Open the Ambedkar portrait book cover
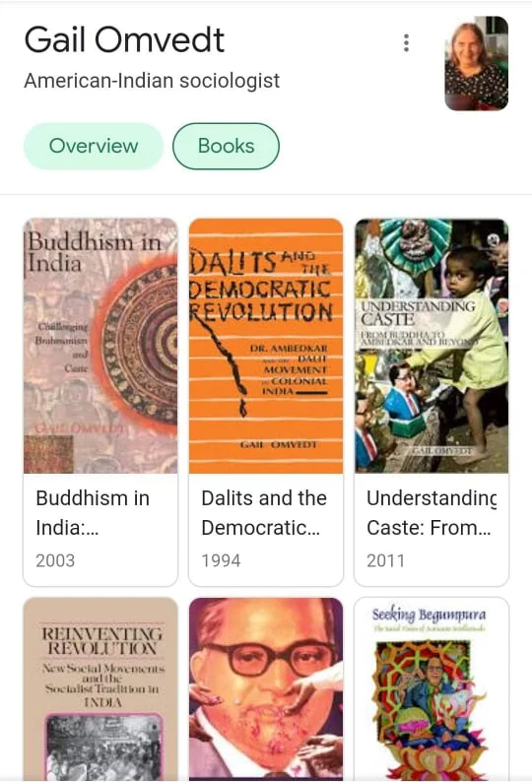Screen dimensions: 532x782 click(265, 688)
